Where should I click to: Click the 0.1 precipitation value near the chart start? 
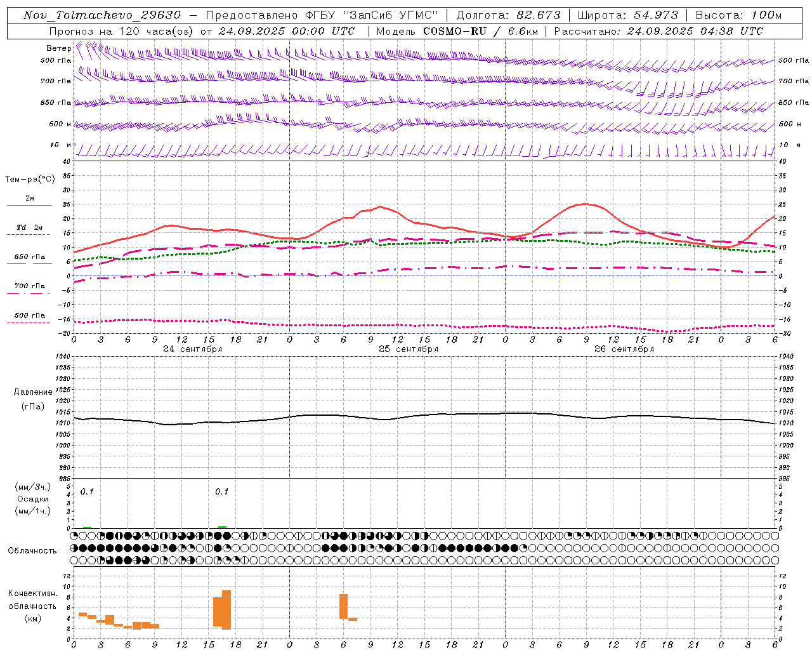pos(87,491)
